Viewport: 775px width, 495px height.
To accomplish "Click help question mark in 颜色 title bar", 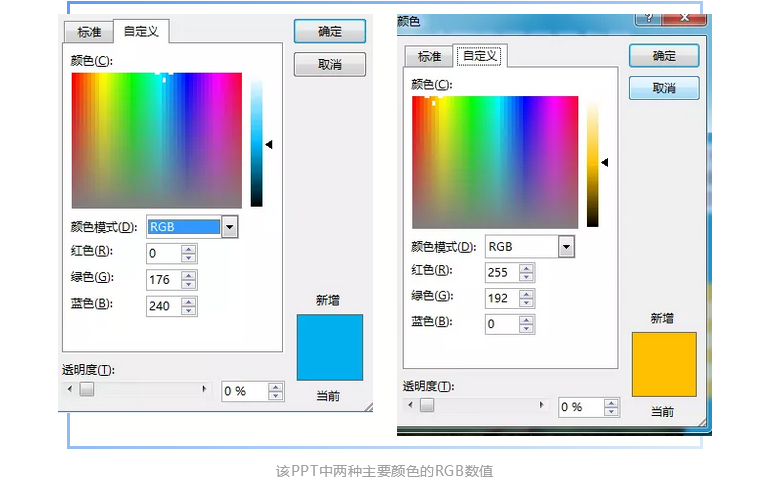I will 648,19.
